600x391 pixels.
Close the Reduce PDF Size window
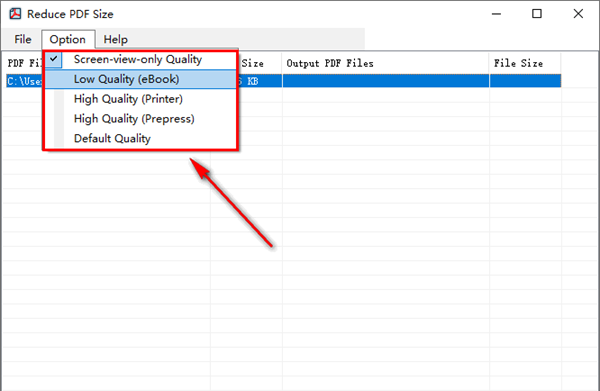coord(578,14)
